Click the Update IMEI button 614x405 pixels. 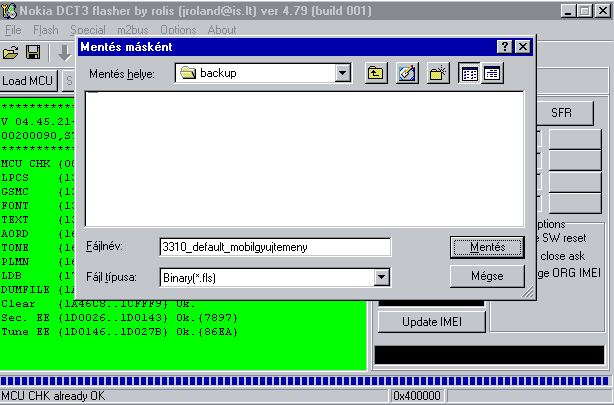pos(432,322)
